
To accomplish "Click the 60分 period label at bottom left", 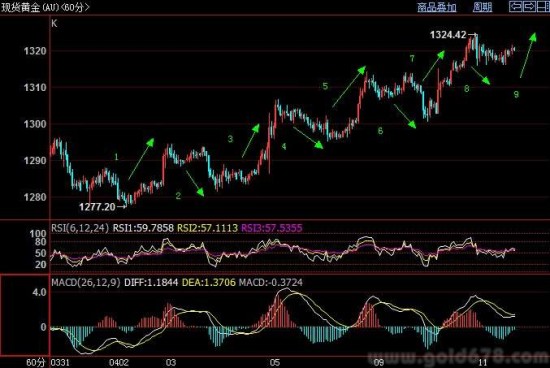I will pyautogui.click(x=36, y=362).
